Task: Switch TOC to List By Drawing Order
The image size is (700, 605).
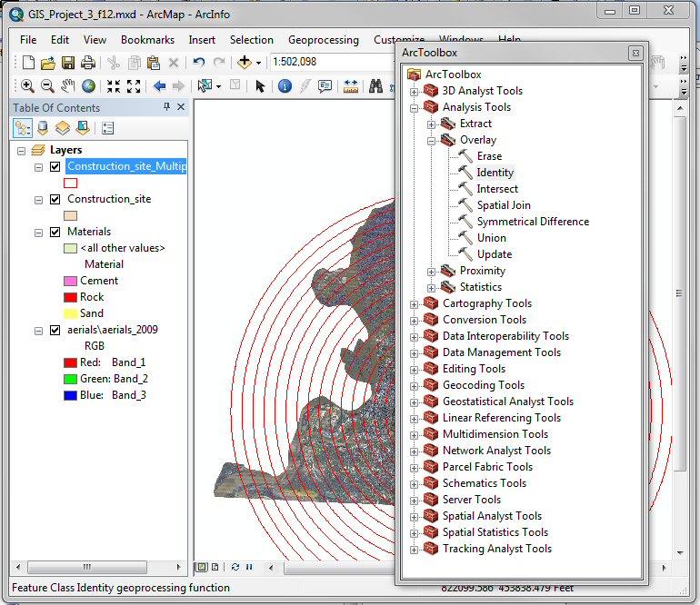Action: [23, 128]
